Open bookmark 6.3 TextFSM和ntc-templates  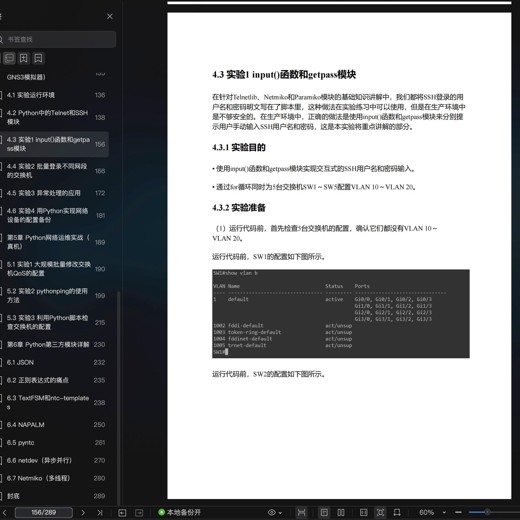click(x=53, y=402)
